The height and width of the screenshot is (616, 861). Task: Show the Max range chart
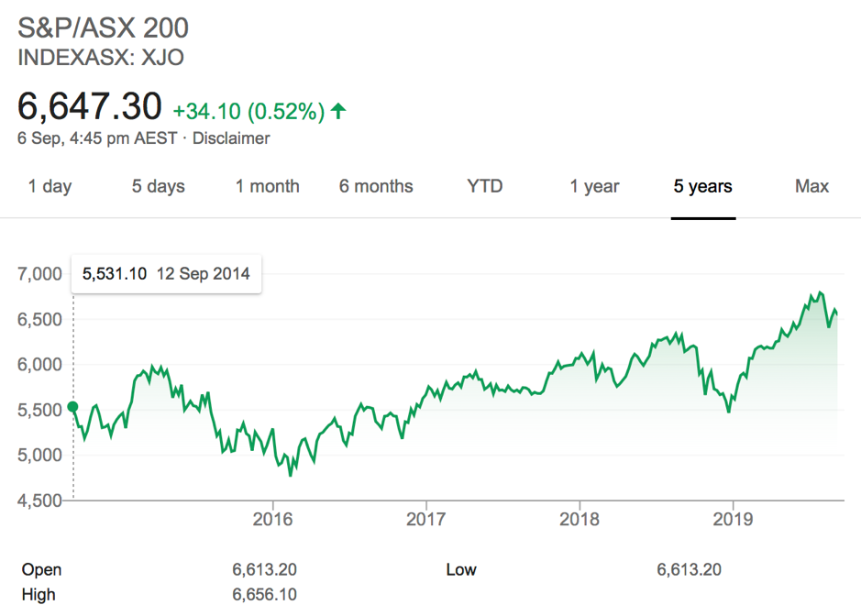(x=811, y=186)
